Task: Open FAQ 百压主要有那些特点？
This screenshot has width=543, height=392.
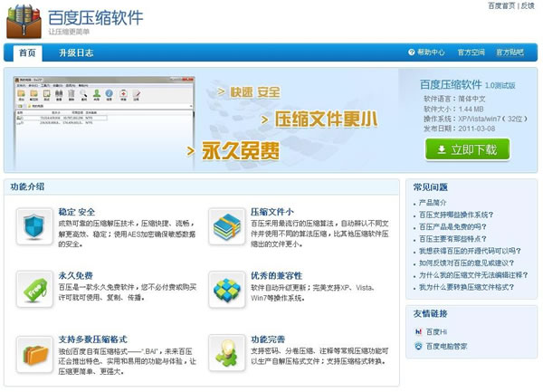Action: click(x=452, y=239)
